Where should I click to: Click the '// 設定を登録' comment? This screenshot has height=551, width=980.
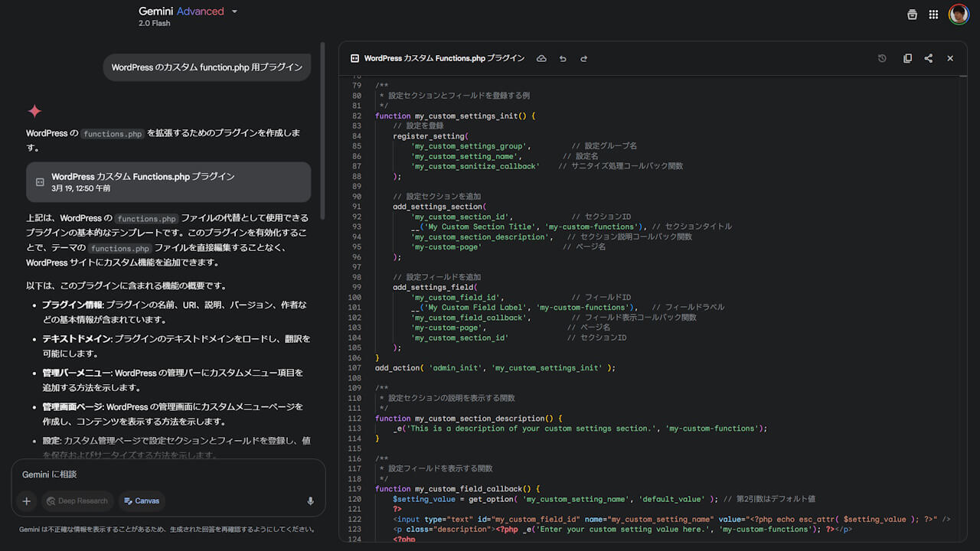[418, 126]
